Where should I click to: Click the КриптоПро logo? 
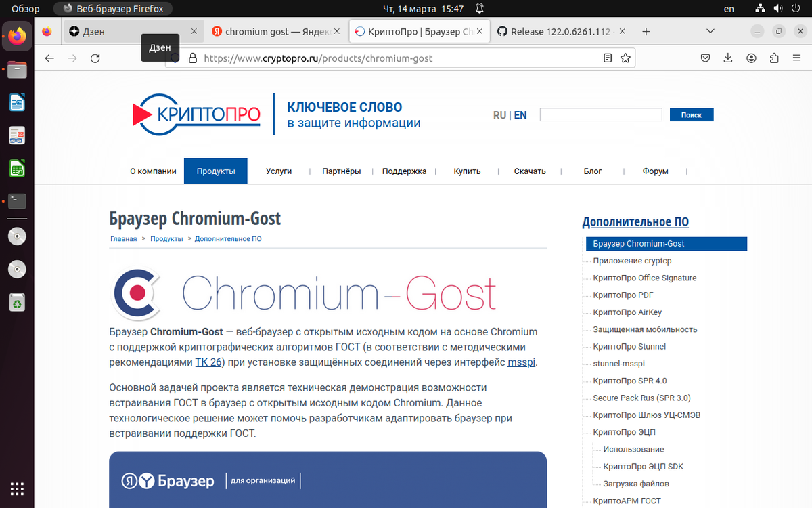tap(197, 114)
